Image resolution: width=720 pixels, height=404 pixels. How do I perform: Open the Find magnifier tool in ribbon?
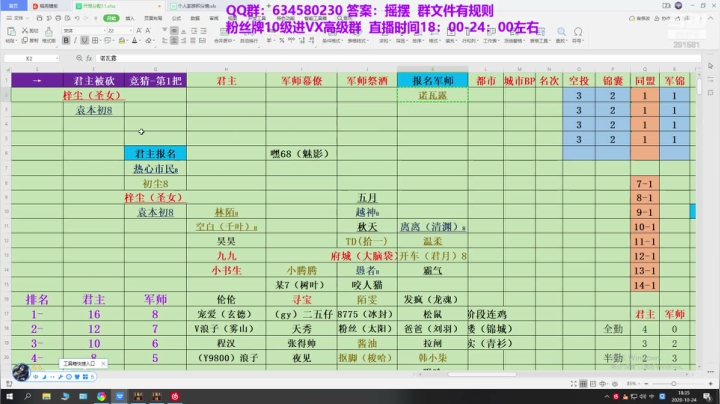(561, 32)
